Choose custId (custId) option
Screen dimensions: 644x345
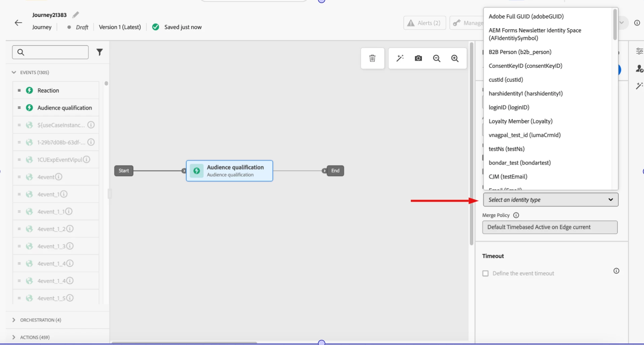tap(506, 80)
